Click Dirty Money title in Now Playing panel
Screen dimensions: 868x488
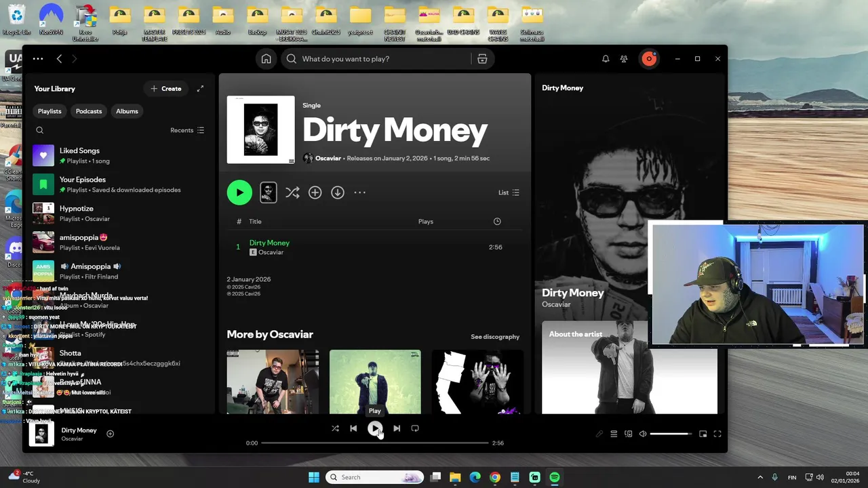click(x=572, y=293)
